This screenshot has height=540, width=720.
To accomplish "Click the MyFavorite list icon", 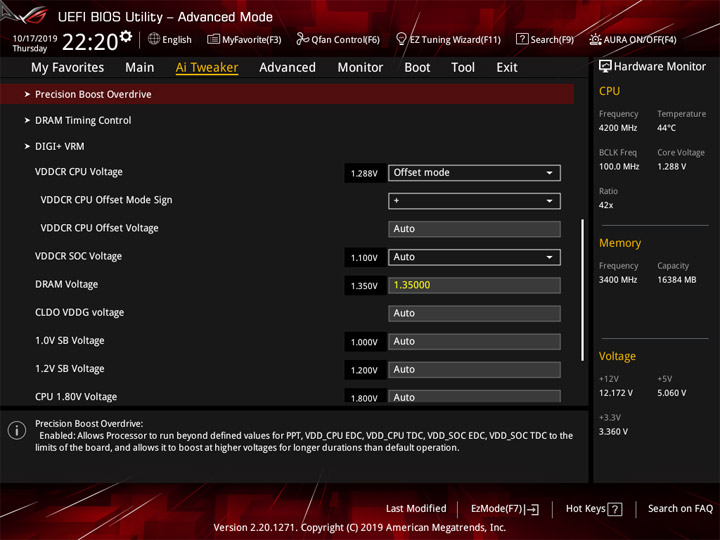I will pyautogui.click(x=213, y=39).
